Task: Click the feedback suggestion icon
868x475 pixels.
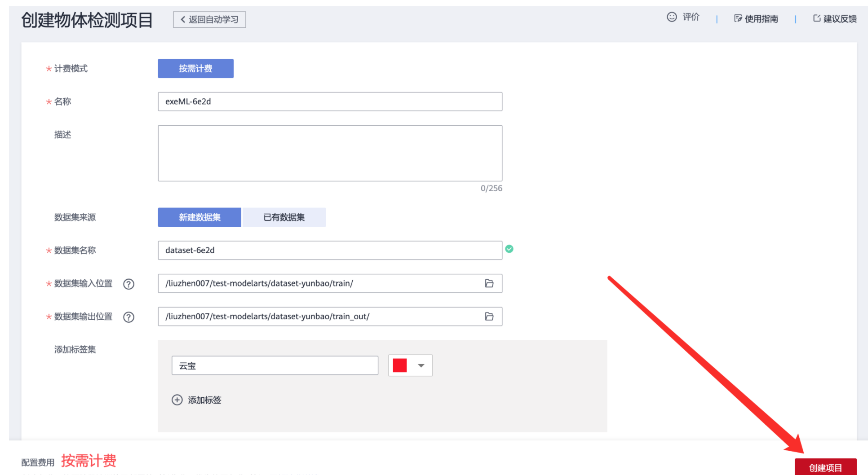Action: [x=817, y=18]
